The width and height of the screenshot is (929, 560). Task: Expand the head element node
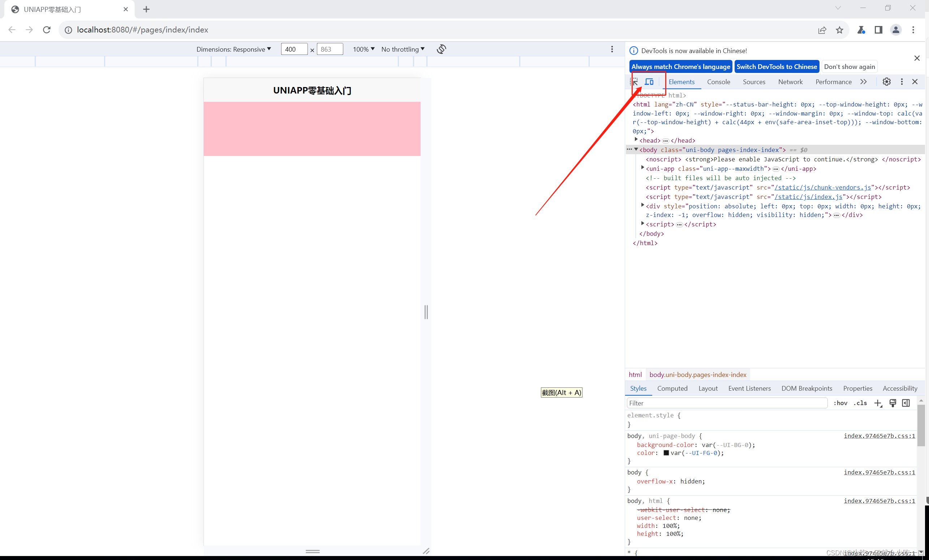click(636, 140)
